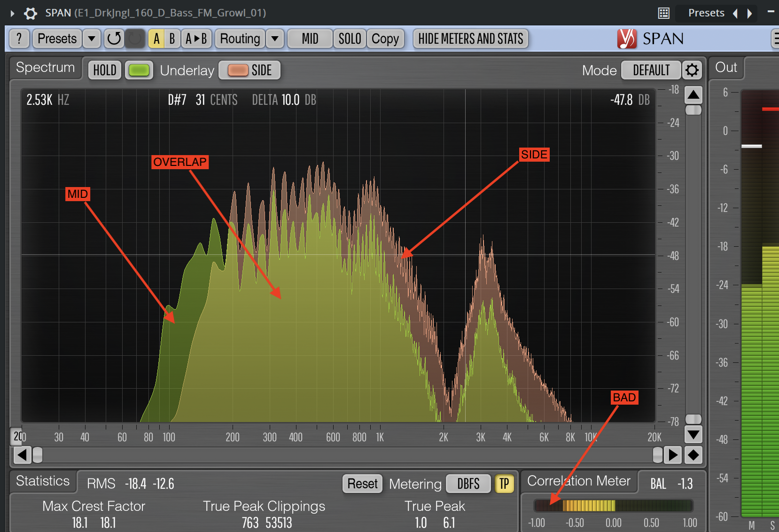This screenshot has width=779, height=532.
Task: Go to previous preset with left arrow
Action: click(735, 13)
